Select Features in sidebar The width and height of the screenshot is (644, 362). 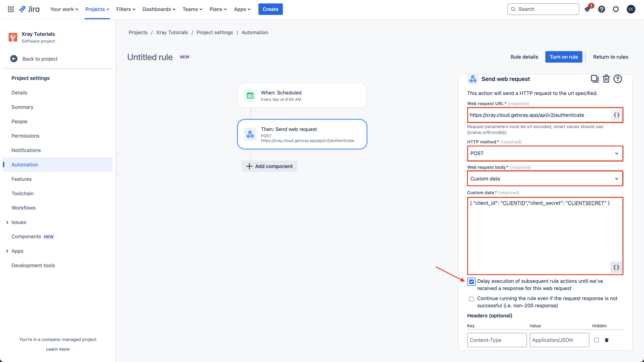[58, 179]
